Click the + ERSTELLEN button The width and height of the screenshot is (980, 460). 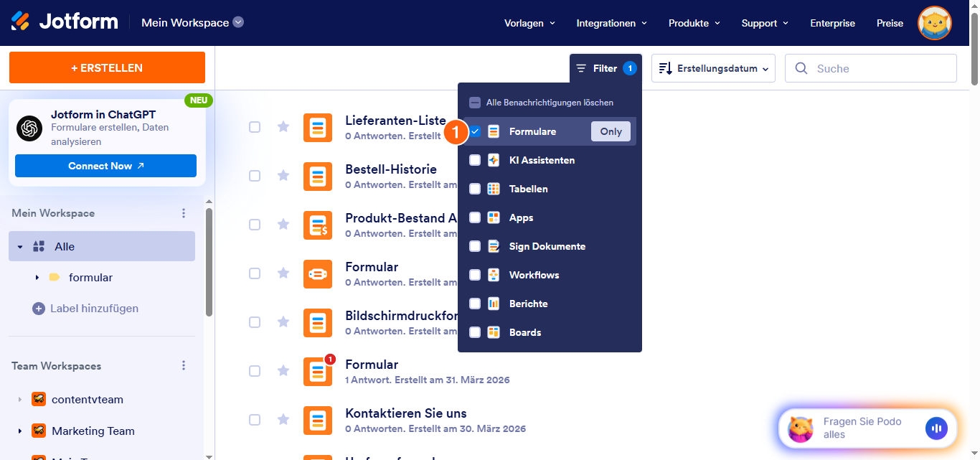(106, 67)
